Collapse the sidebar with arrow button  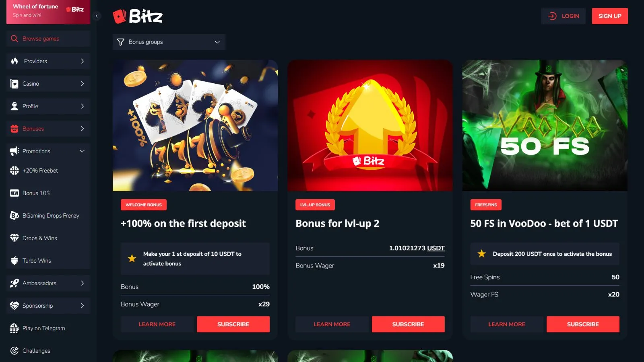tap(97, 16)
